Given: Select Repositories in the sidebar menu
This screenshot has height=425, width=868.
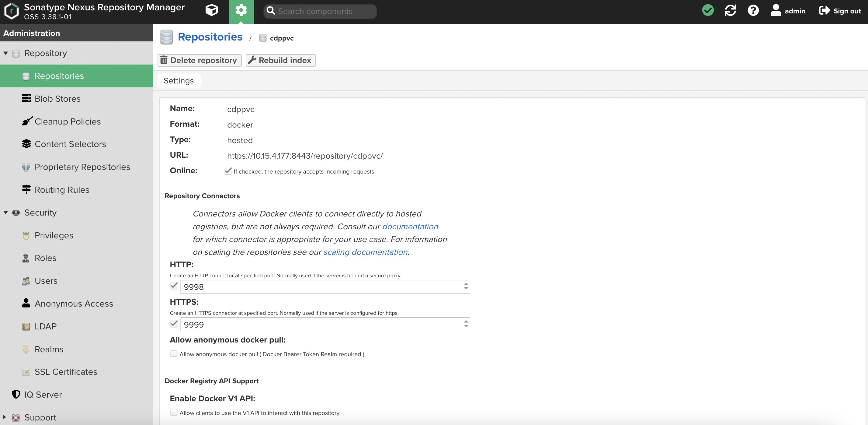Looking at the screenshot, I should coord(59,76).
